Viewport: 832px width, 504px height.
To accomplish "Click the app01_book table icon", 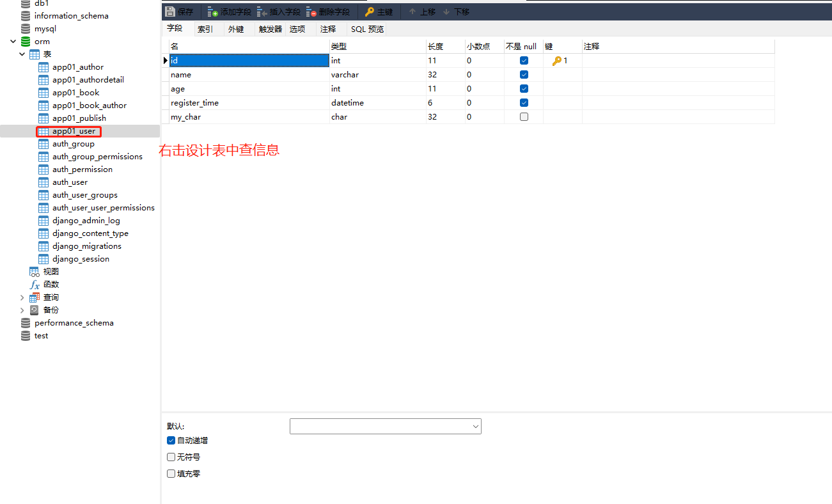I will 43,93.
